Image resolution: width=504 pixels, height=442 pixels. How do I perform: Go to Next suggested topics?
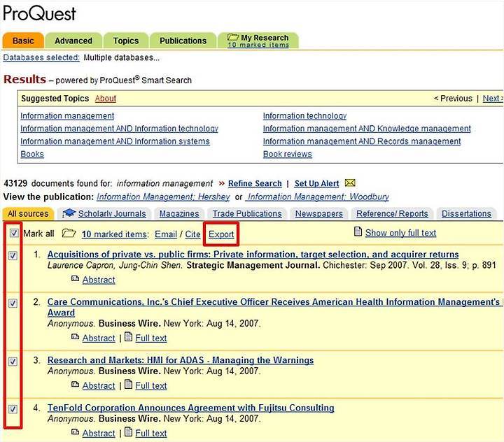(492, 99)
